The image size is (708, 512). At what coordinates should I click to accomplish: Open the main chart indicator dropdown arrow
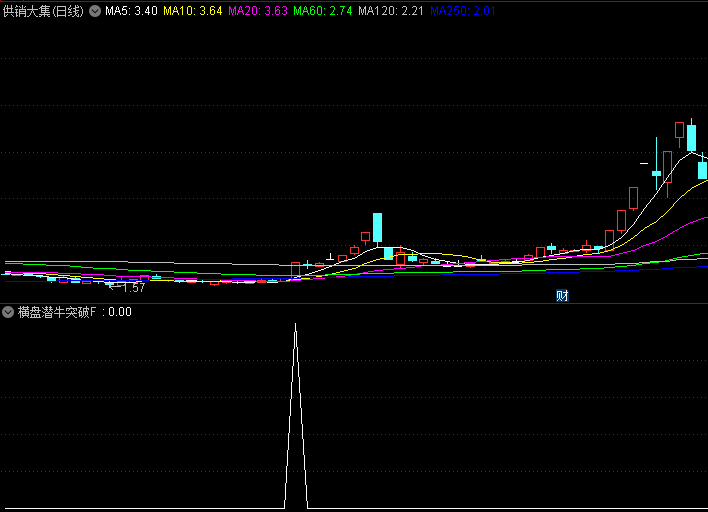click(95, 11)
